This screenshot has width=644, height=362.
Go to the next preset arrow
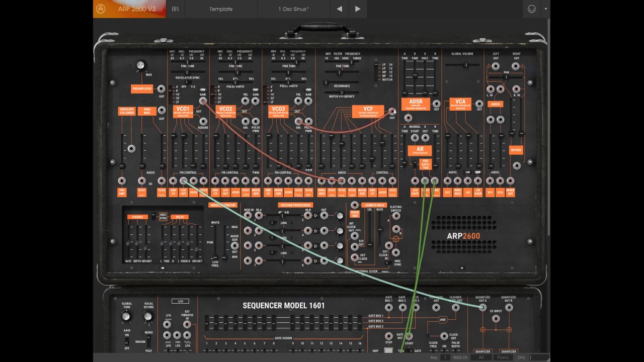[x=358, y=9]
